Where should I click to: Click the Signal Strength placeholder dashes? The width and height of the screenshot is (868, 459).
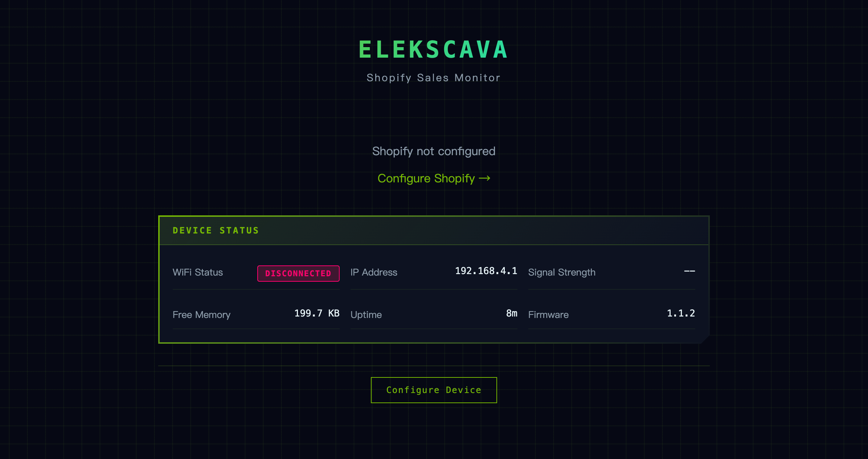click(x=689, y=271)
